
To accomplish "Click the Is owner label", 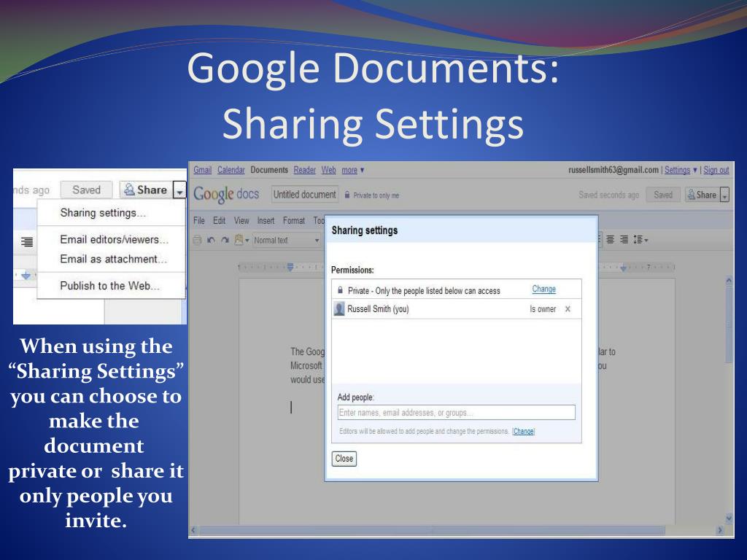I will 543,309.
